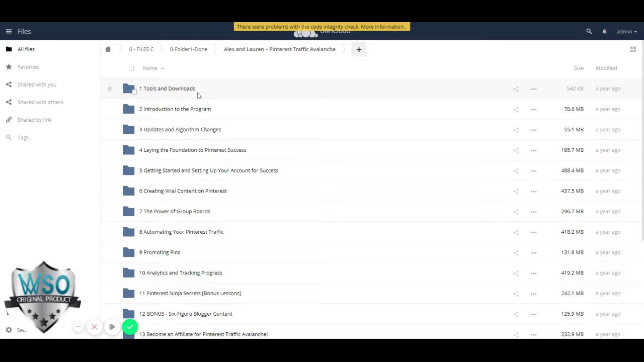Open more actions for 9 Promoting Pins
Image resolution: width=644 pixels, height=362 pixels.
pos(533,253)
